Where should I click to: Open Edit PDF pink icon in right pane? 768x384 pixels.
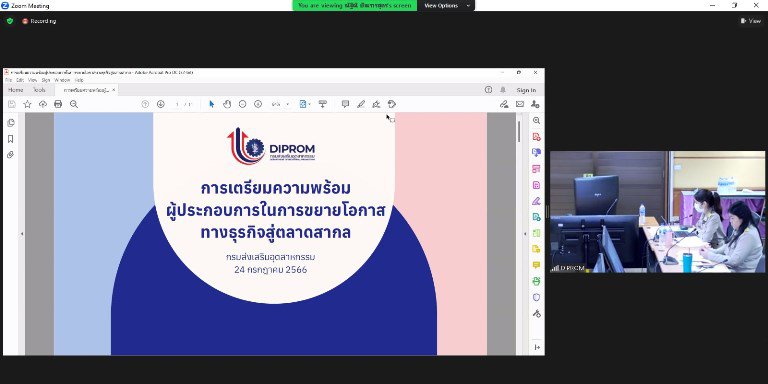[536, 169]
